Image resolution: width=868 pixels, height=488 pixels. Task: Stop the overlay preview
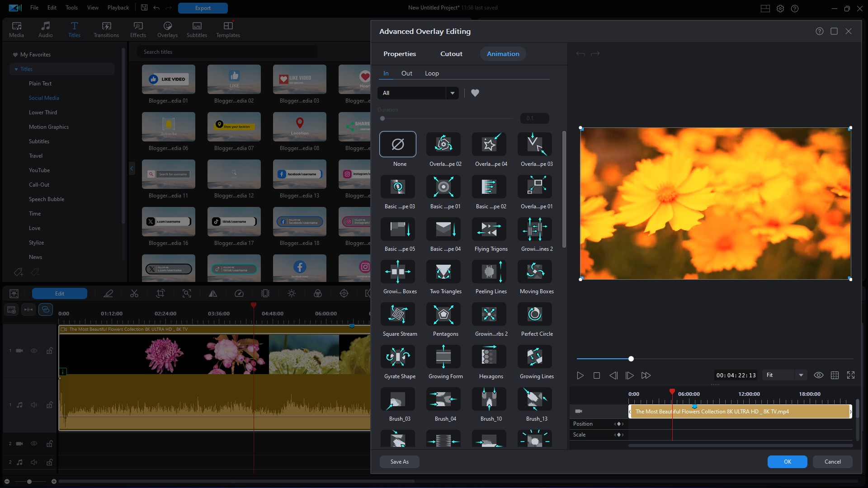point(597,375)
